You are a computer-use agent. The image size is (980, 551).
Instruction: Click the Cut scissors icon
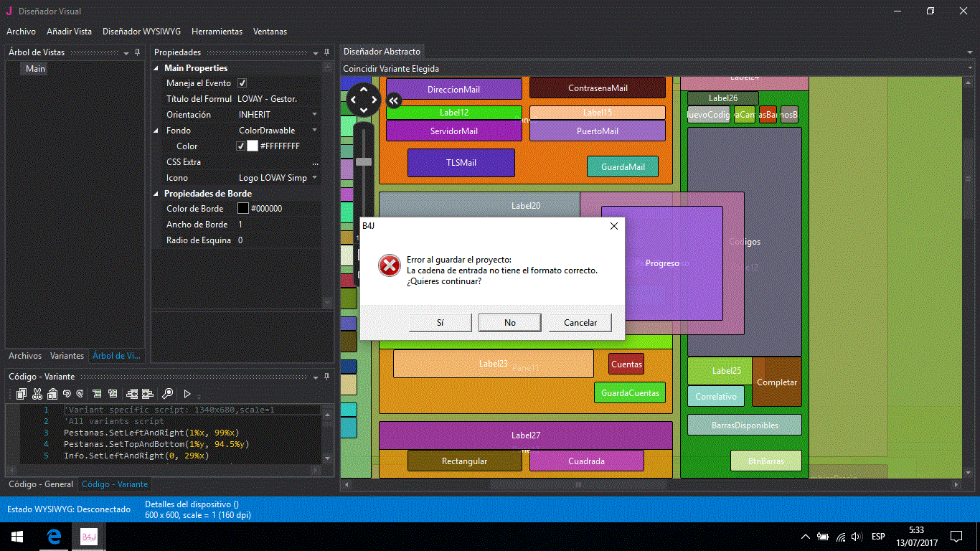tap(37, 393)
